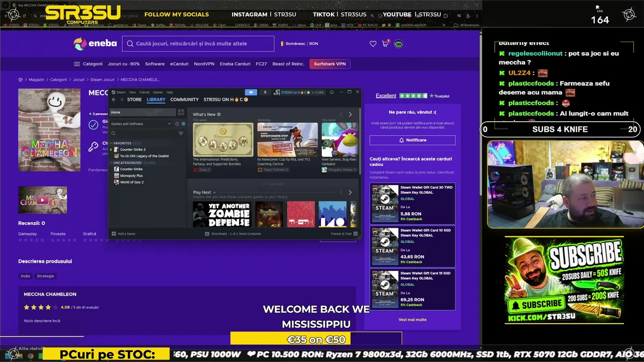Show next What's New items
This screenshot has width=644, height=362.
[x=350, y=115]
